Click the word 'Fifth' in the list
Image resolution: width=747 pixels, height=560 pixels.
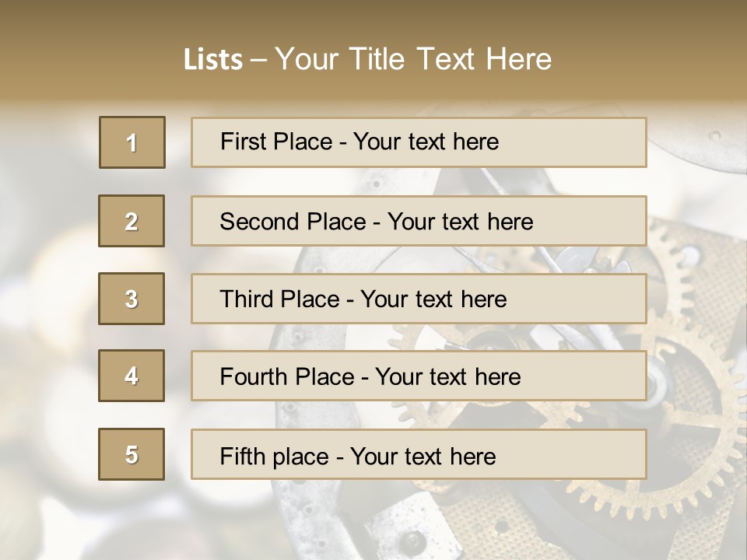pos(241,456)
